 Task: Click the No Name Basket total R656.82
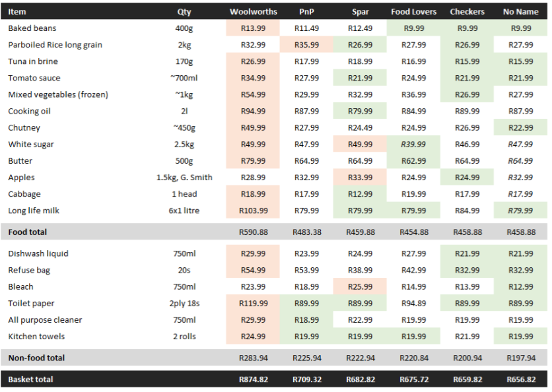[520, 379]
